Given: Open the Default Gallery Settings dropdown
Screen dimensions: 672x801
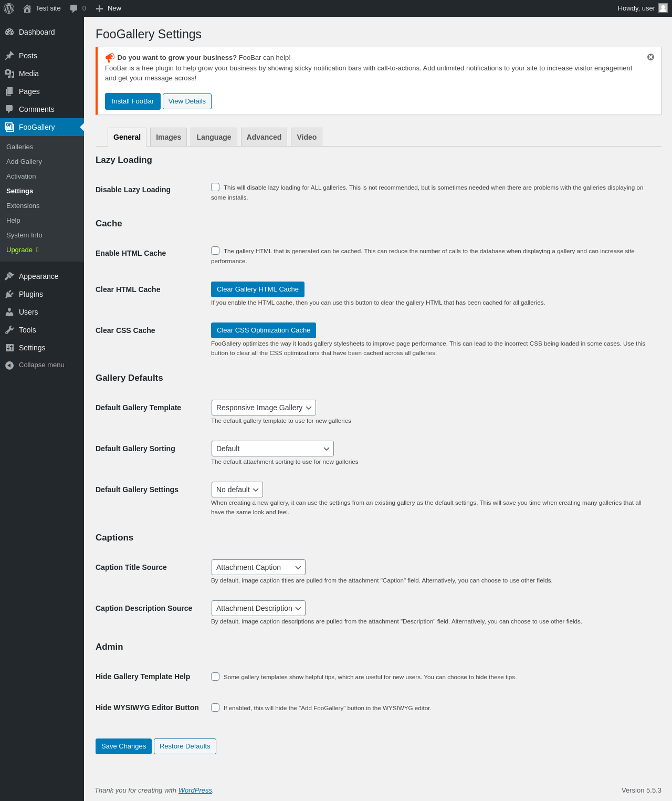Looking at the screenshot, I should click(x=237, y=490).
